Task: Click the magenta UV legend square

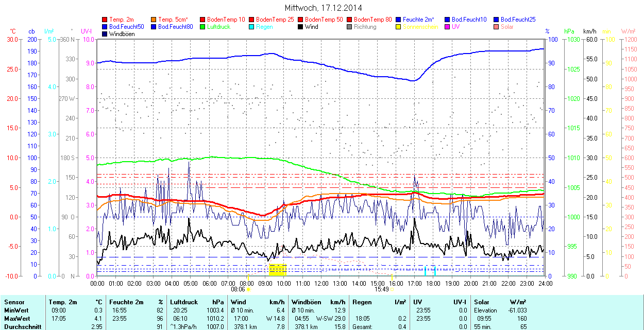Action: tap(448, 27)
